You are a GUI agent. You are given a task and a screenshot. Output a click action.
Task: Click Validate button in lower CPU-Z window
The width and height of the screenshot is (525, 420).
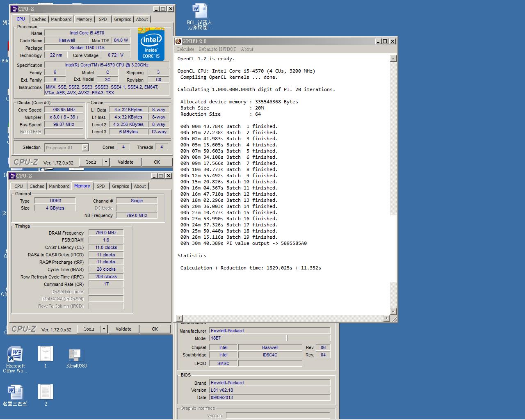123,329
